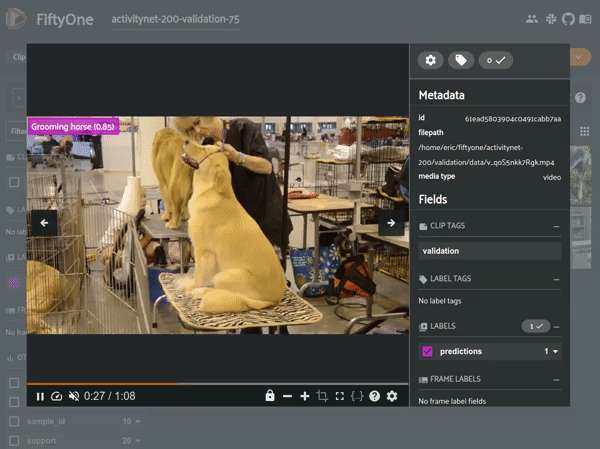Click the lock icon in video controls
This screenshot has width=600, height=449.
(x=270, y=397)
